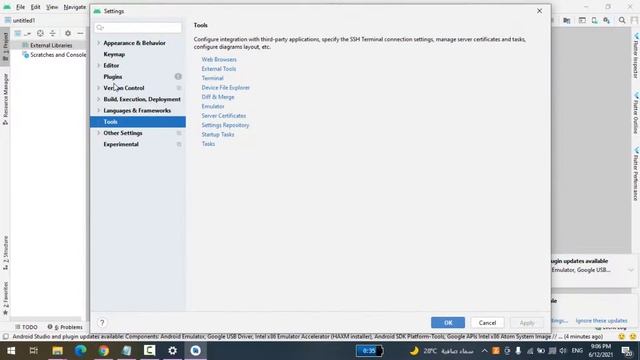Click the Apply button

(527, 322)
